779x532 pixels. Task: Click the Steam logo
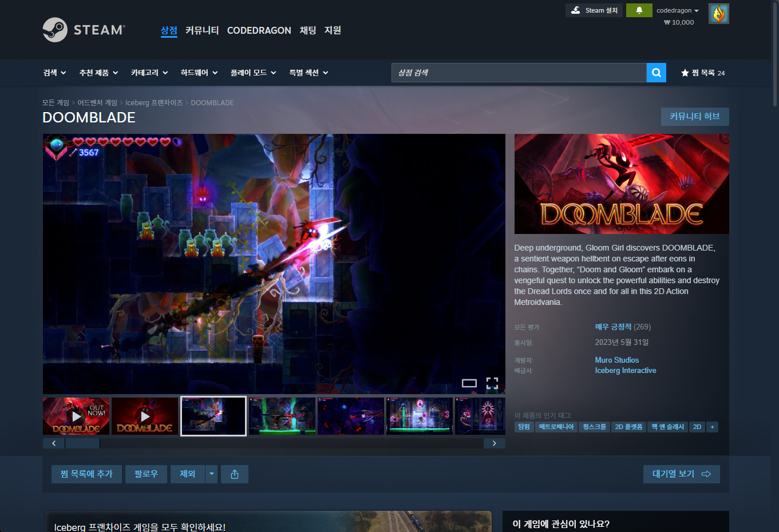[x=84, y=30]
